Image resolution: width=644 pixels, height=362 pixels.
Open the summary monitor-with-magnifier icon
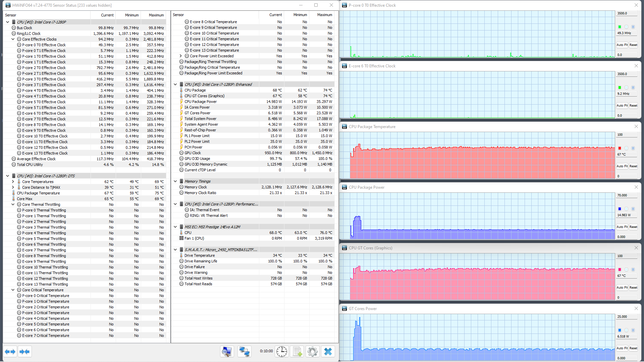click(x=227, y=351)
